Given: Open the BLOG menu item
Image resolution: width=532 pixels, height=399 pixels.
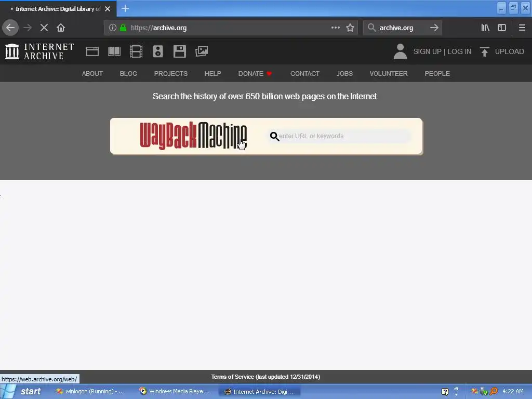Looking at the screenshot, I should point(128,74).
